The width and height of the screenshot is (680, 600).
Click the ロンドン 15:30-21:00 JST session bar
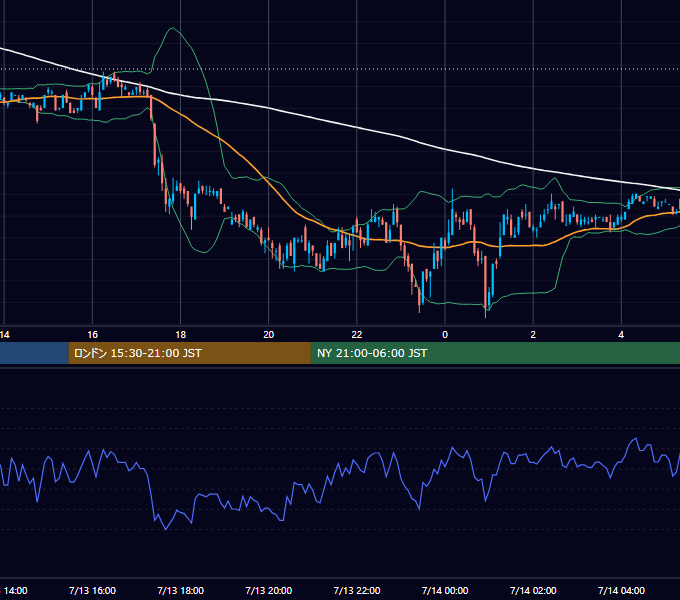[190, 353]
